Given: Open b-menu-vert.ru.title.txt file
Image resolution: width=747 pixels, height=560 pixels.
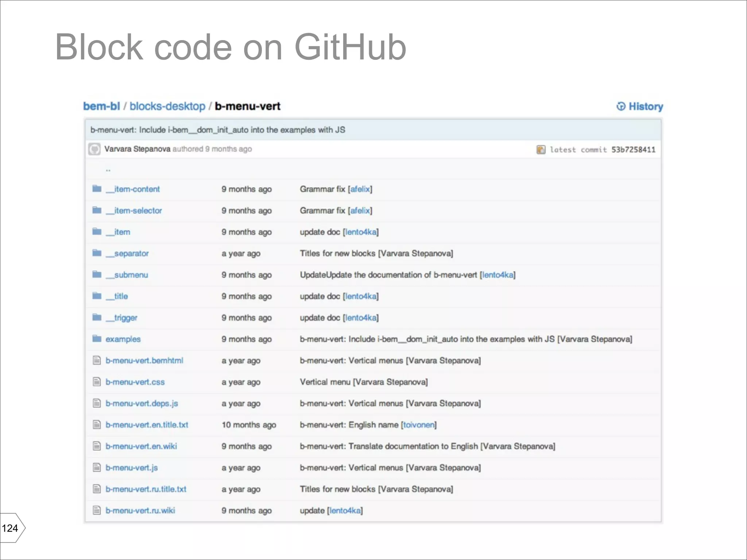Looking at the screenshot, I should coord(146,489).
